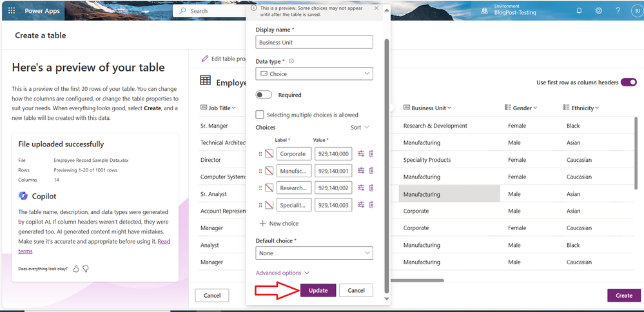Check Selecting multiple choices is allowed
644x312 pixels.
[x=260, y=115]
